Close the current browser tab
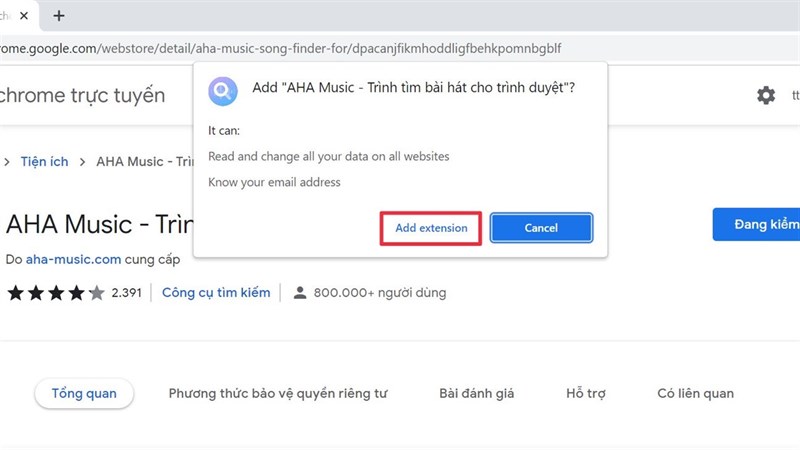 23,16
